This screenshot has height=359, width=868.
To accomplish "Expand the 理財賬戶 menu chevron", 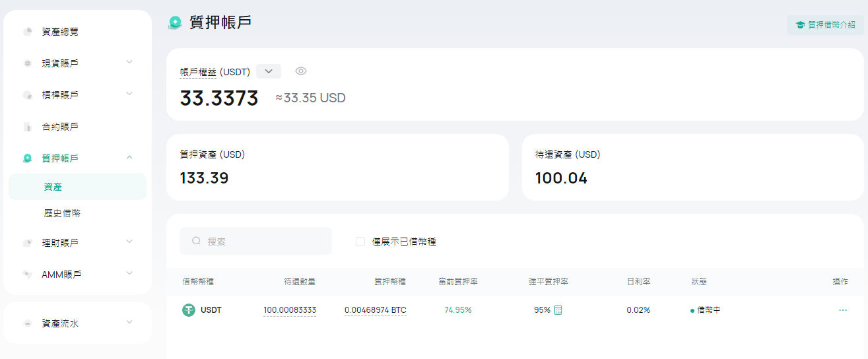I will pyautogui.click(x=129, y=242).
